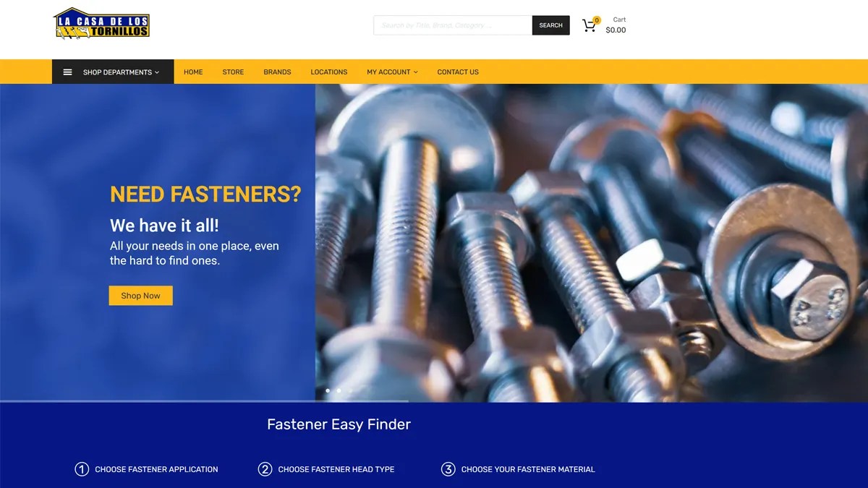868x488 pixels.
Task: Go to the Home menu item
Action: 193,72
